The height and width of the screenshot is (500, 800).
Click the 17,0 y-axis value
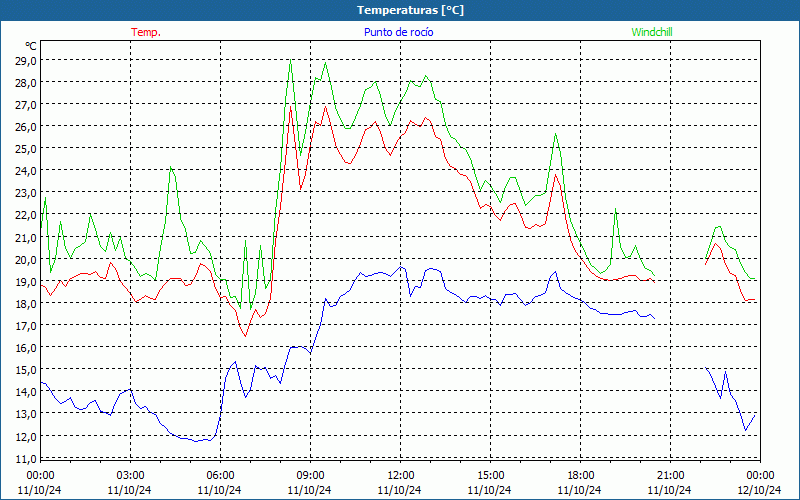tap(26, 325)
